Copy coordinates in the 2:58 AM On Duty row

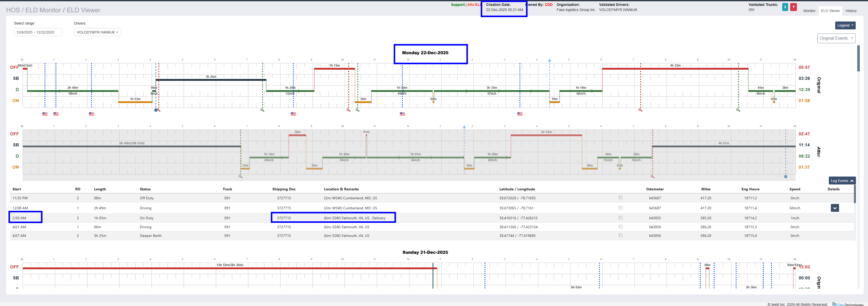pyautogui.click(x=620, y=218)
